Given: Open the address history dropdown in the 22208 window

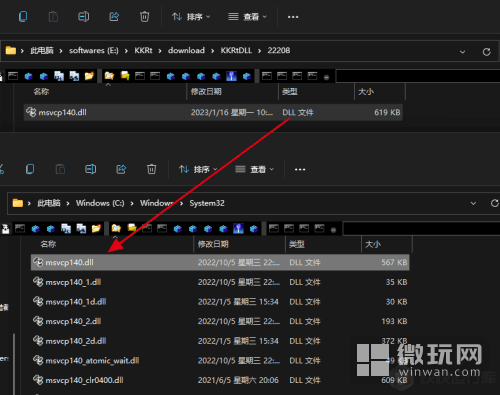Looking at the screenshot, I should [x=462, y=52].
